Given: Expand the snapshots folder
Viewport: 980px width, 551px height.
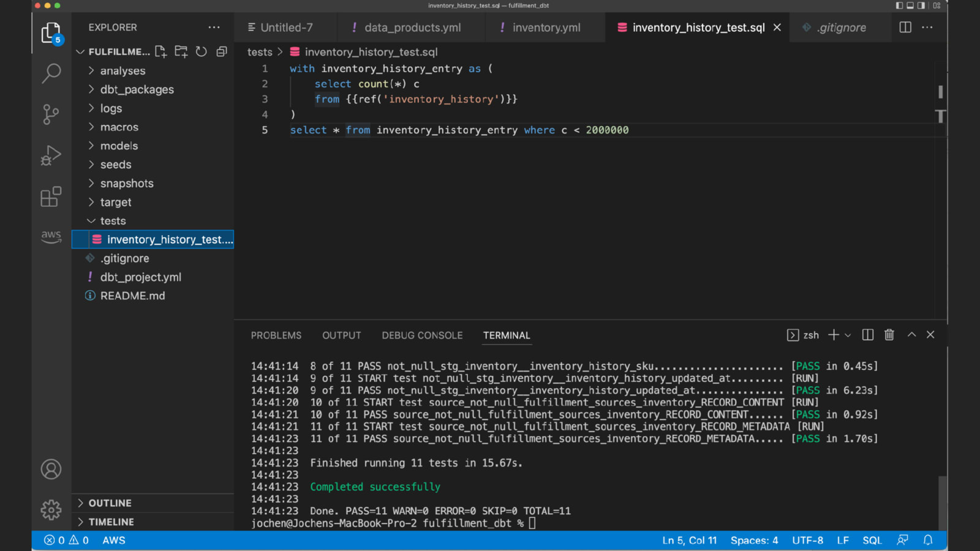Looking at the screenshot, I should (153, 184).
